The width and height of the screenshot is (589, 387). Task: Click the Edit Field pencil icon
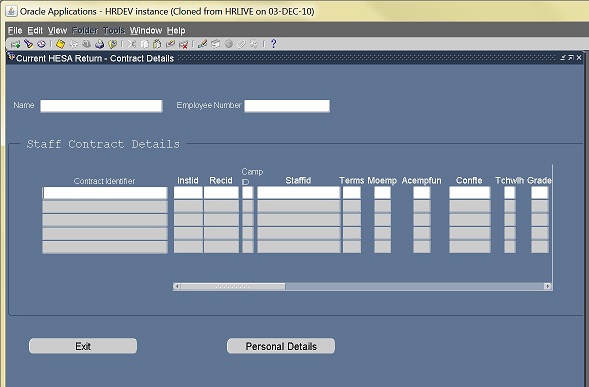(202, 44)
